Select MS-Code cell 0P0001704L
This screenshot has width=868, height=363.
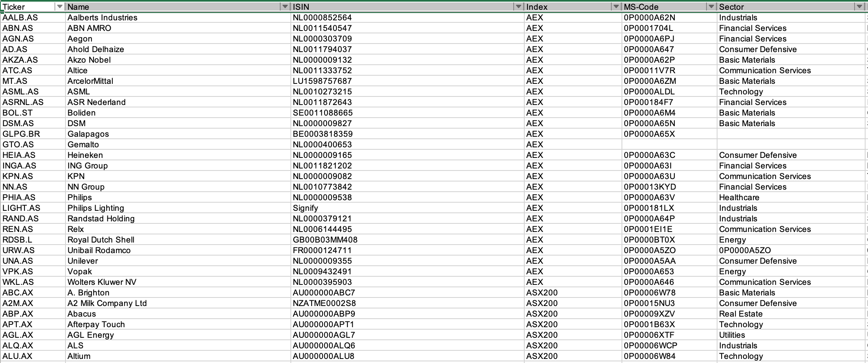(x=670, y=28)
